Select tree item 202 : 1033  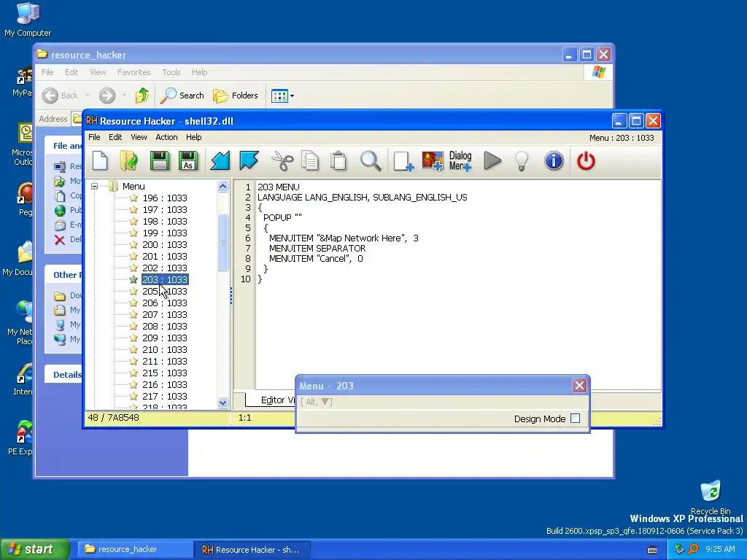click(x=164, y=268)
